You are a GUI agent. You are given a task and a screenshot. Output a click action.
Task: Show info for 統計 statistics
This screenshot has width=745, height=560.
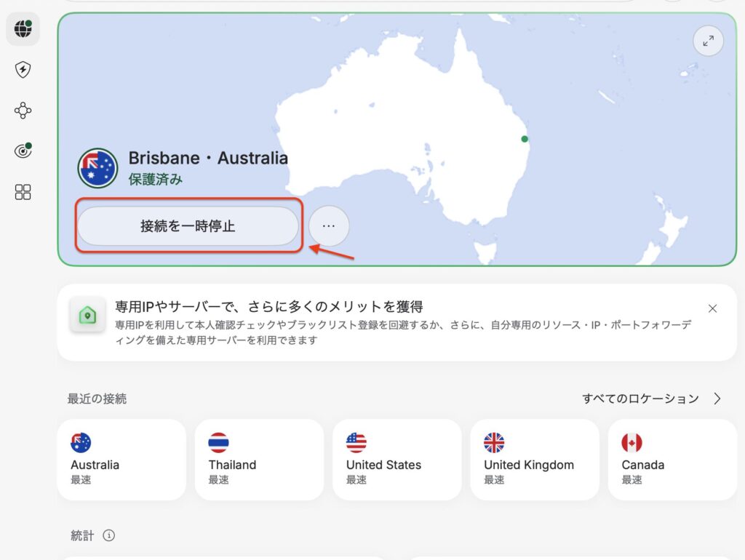(x=109, y=536)
